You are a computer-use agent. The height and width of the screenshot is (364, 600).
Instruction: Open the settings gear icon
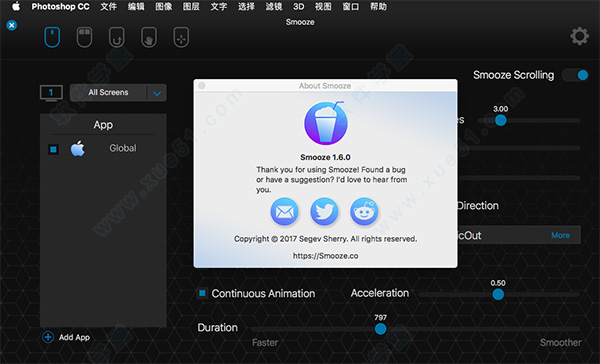[579, 36]
